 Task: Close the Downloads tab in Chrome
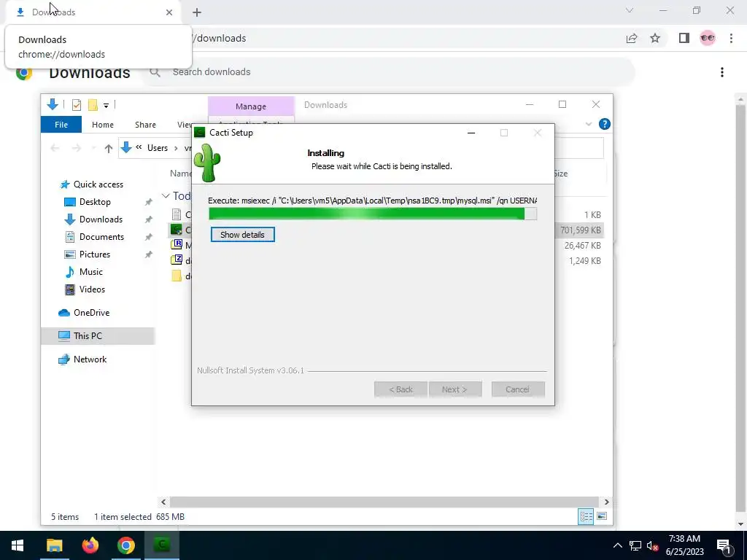169,12
